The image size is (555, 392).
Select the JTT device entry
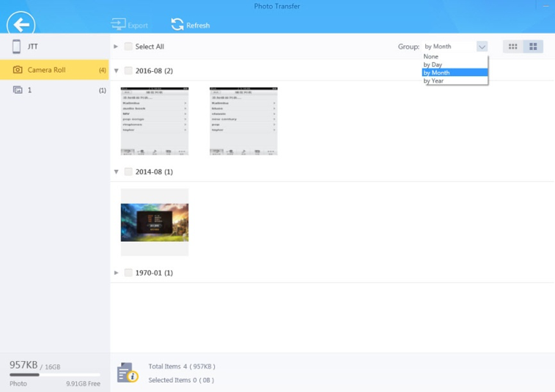pos(54,46)
